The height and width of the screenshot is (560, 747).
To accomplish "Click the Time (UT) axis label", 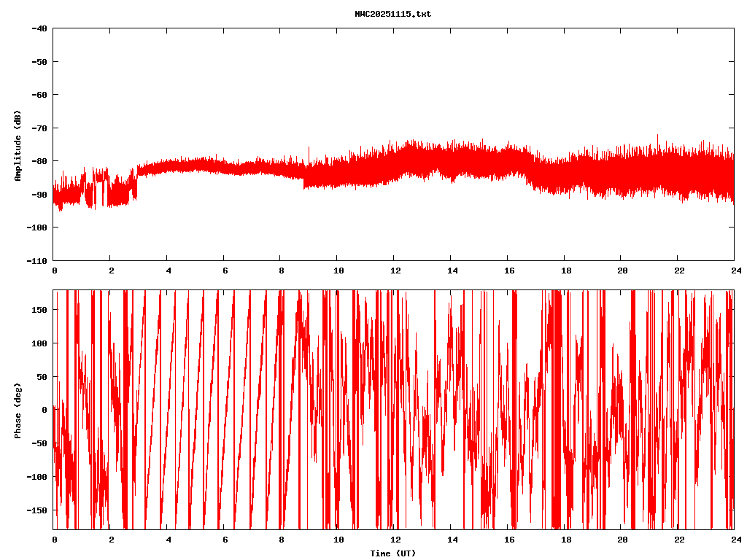I will click(392, 553).
